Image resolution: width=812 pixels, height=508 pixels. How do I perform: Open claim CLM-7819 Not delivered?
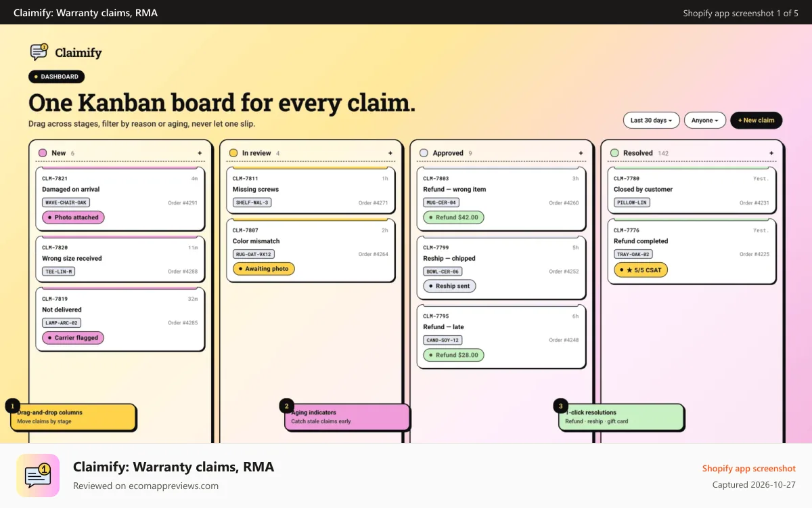120,319
